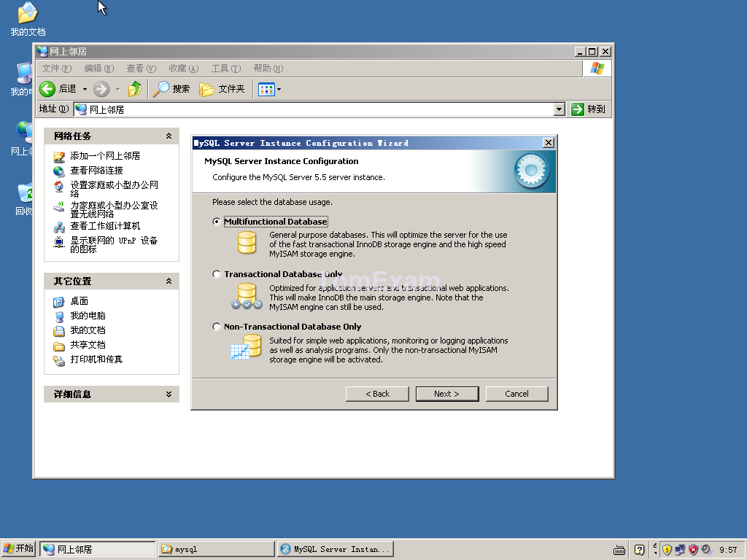Expand the address bar dropdown list

tap(560, 109)
